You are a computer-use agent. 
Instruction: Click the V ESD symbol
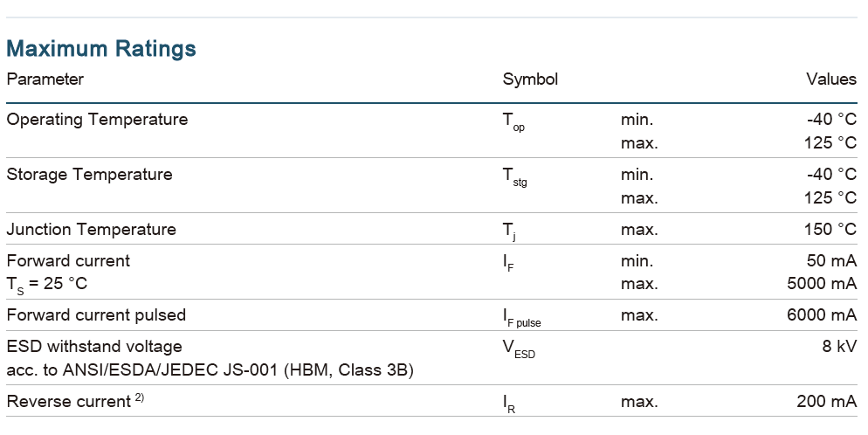tap(519, 349)
